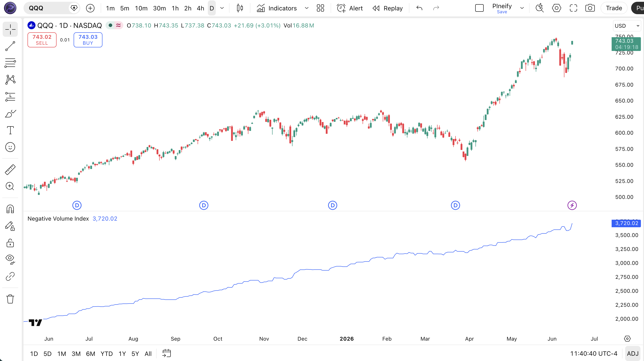Create an Alert
Image resolution: width=644 pixels, height=361 pixels.
pos(350,8)
